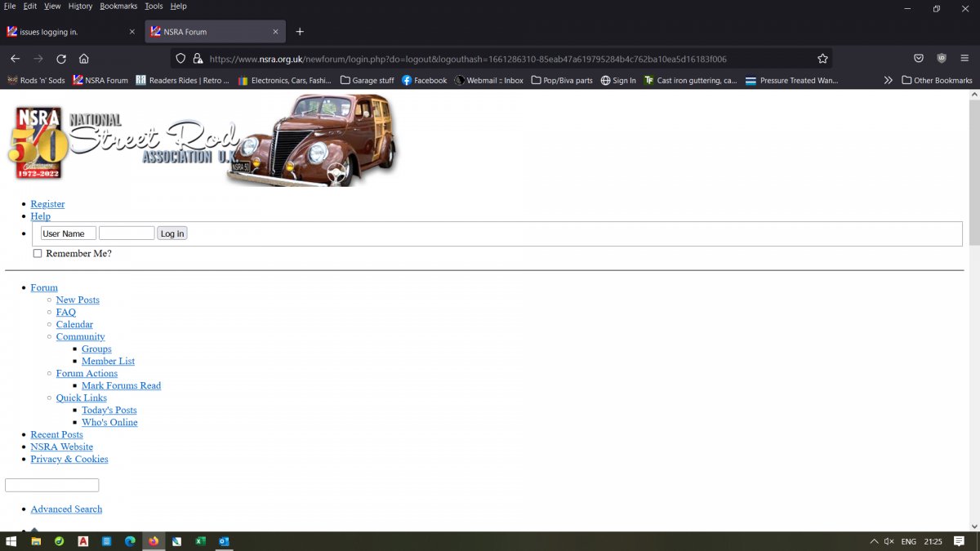This screenshot has height=551, width=980.
Task: Tick the Remember Me checkbox
Action: coord(38,254)
